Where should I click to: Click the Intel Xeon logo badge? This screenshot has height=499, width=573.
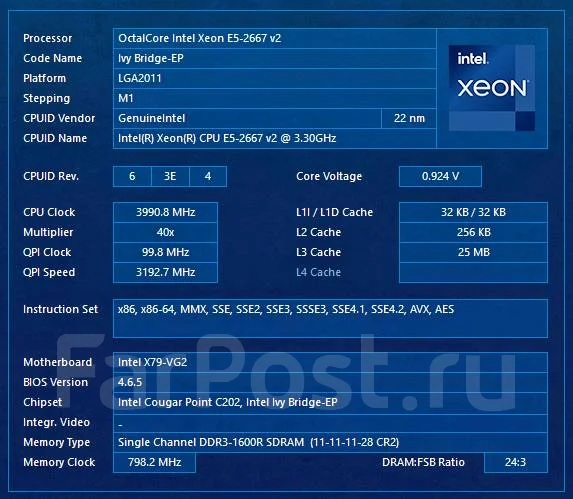pos(492,88)
